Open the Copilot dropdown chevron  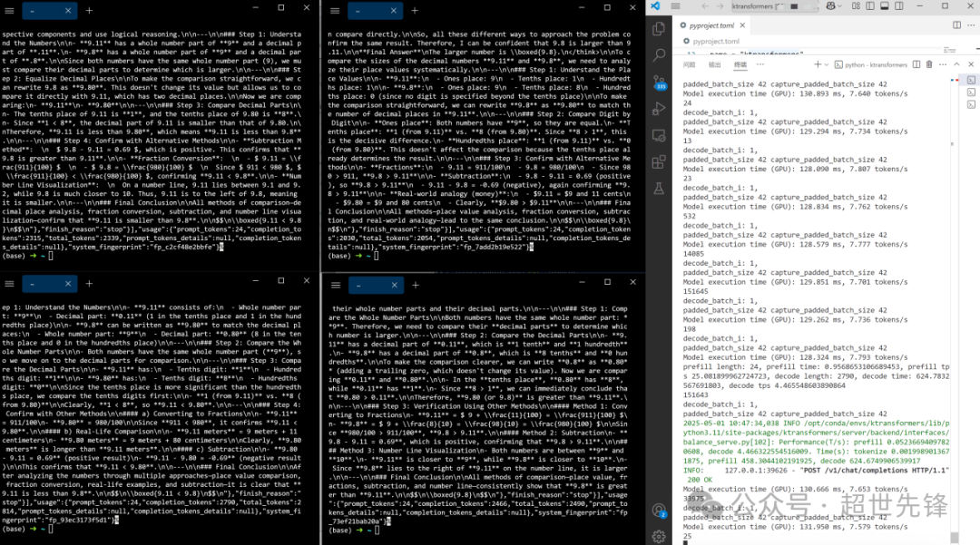tap(838, 6)
